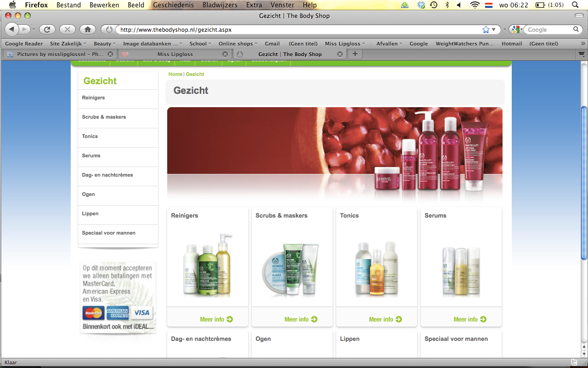Expand the Beauty bookmark folder

pos(105,44)
